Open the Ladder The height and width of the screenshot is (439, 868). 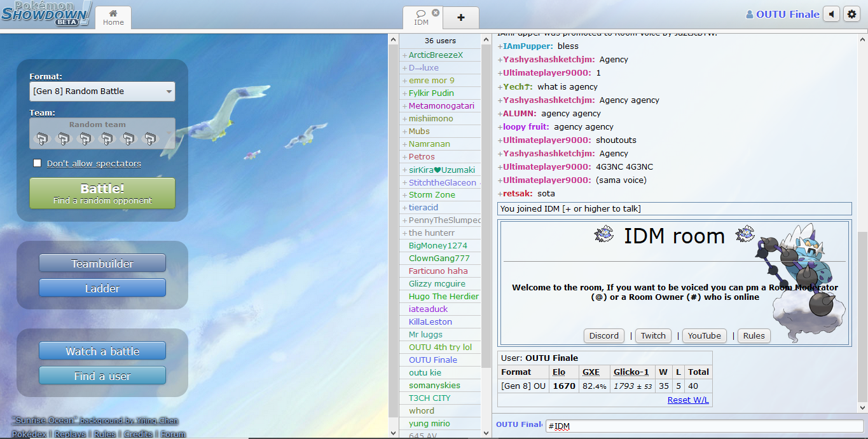(x=102, y=288)
